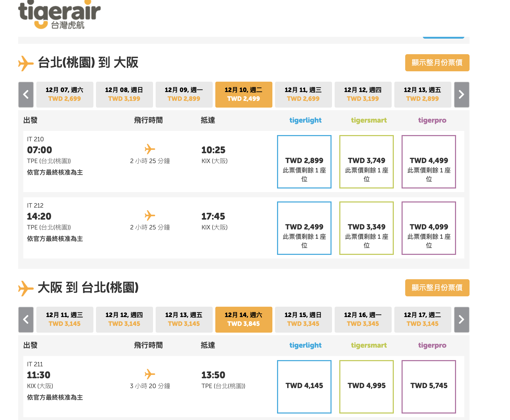510x420 pixels.
Task: Select outbound date 12月 10 週二 TWD 2,499
Action: [x=244, y=95]
